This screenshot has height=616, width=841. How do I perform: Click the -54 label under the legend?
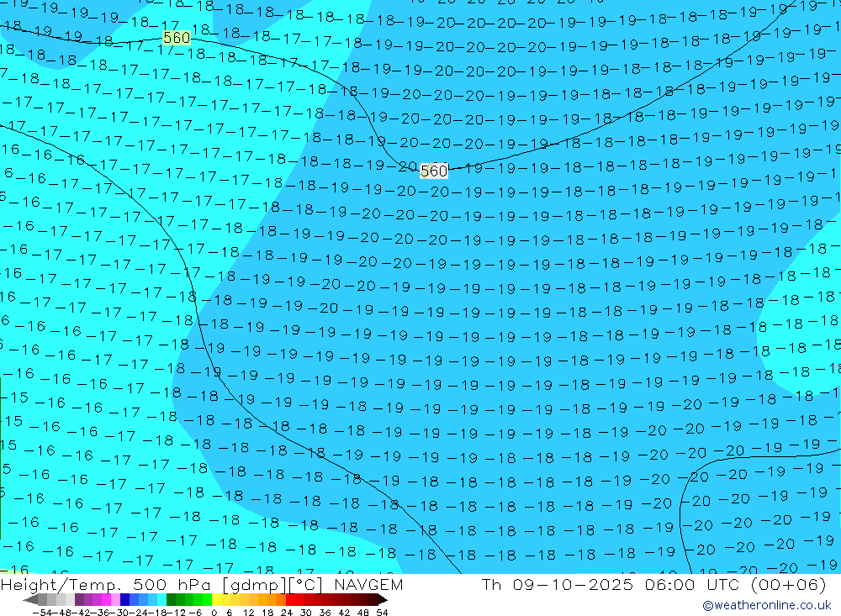pyautogui.click(x=42, y=613)
